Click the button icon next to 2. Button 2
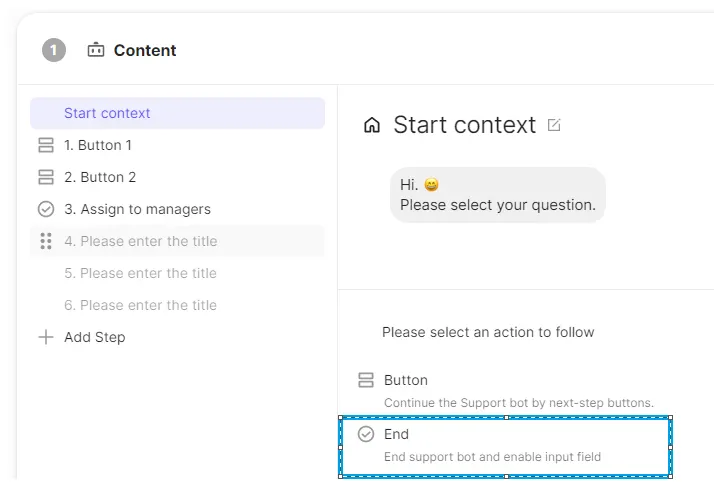Screen dimensions: 714x487 pos(45,177)
